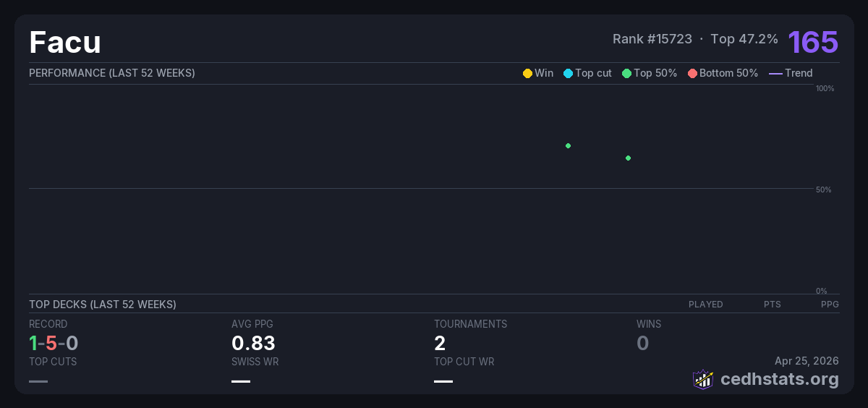
Task: Select the lower right green data point
Action: 628,158
